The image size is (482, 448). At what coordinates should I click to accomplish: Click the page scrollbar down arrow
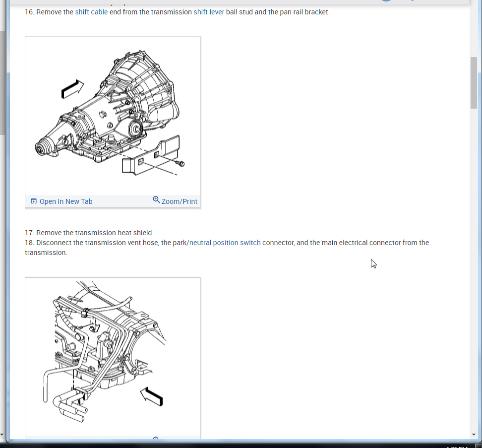(474, 435)
